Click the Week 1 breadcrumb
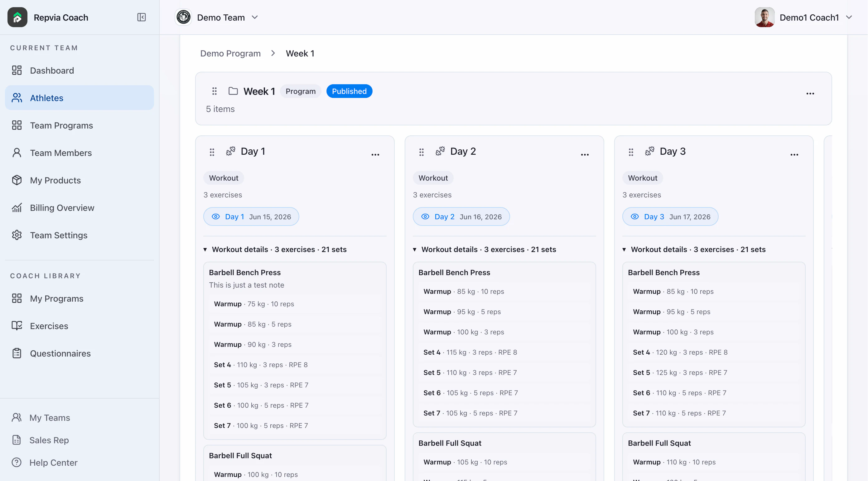 click(x=300, y=53)
